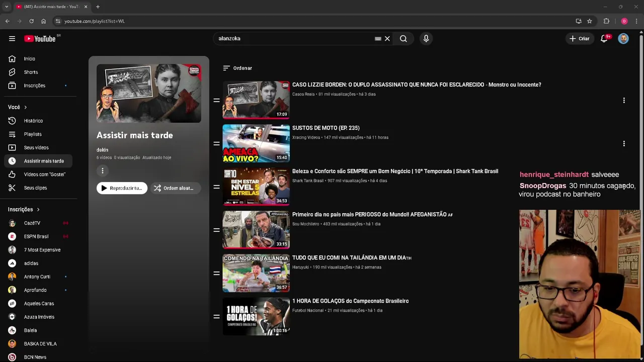Open a new browser tab
The height and width of the screenshot is (362, 644).
point(98,7)
